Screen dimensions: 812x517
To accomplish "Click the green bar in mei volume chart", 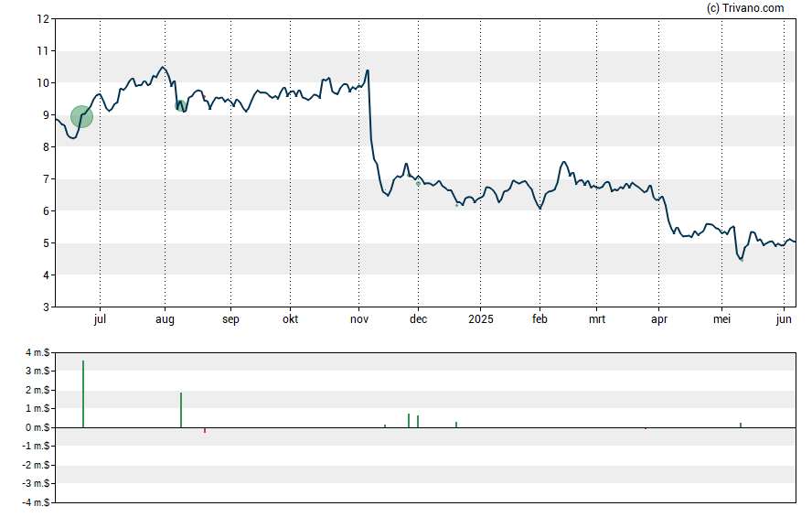I will pos(741,425).
